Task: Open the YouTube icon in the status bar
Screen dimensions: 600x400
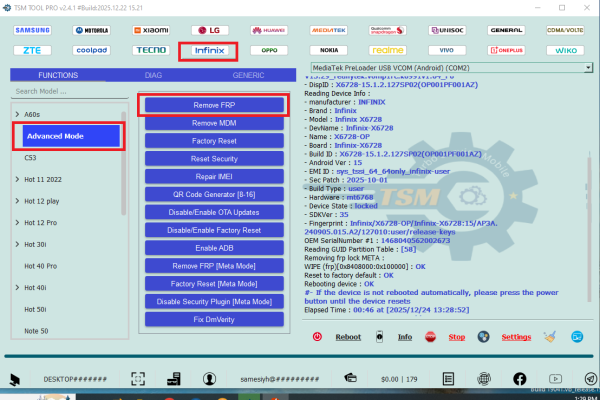Action: click(x=555, y=379)
